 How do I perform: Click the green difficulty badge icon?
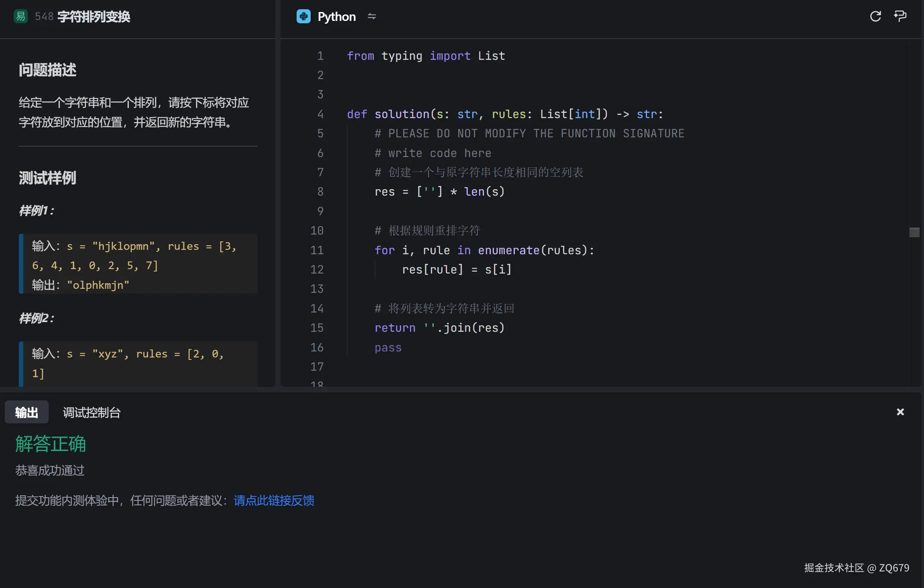(20, 16)
